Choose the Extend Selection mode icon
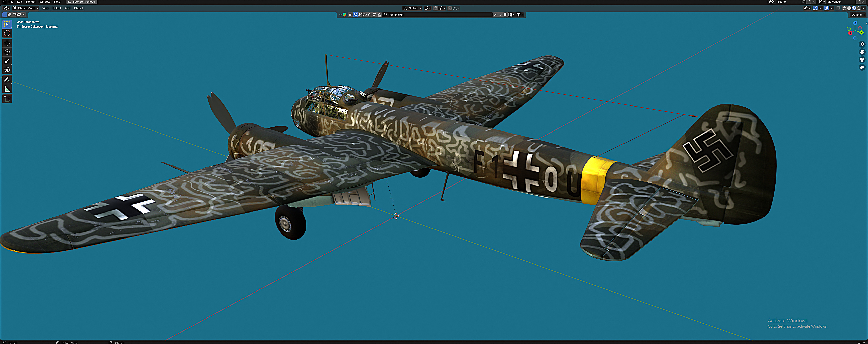This screenshot has width=868, height=344. [9, 14]
